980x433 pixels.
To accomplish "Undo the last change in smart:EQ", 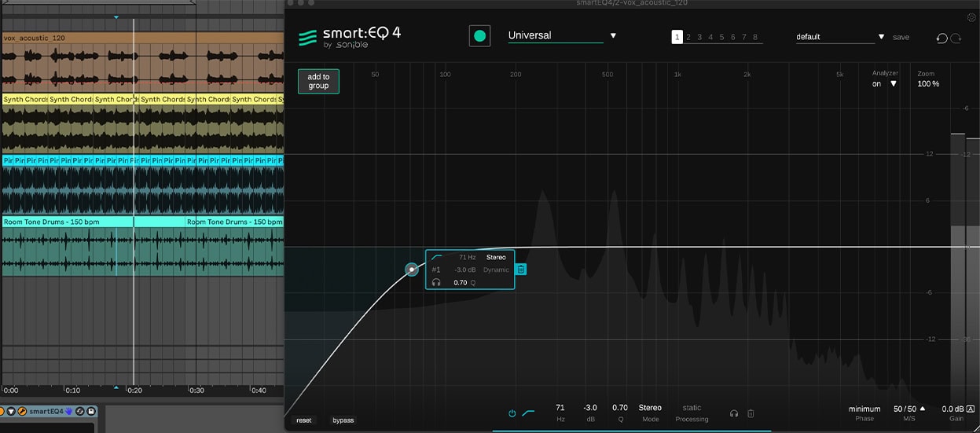I will (941, 38).
